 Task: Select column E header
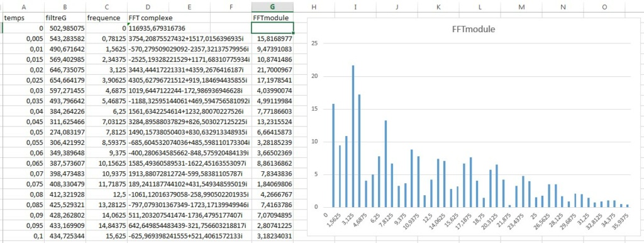click(x=189, y=7)
